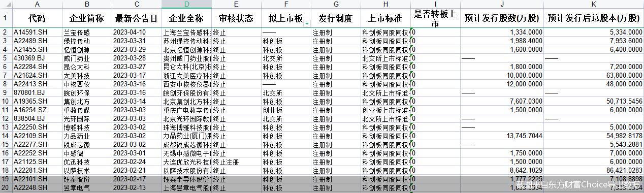The image size is (644, 193).
Task: Click cell with code A16254.SZ
Action: point(37,110)
